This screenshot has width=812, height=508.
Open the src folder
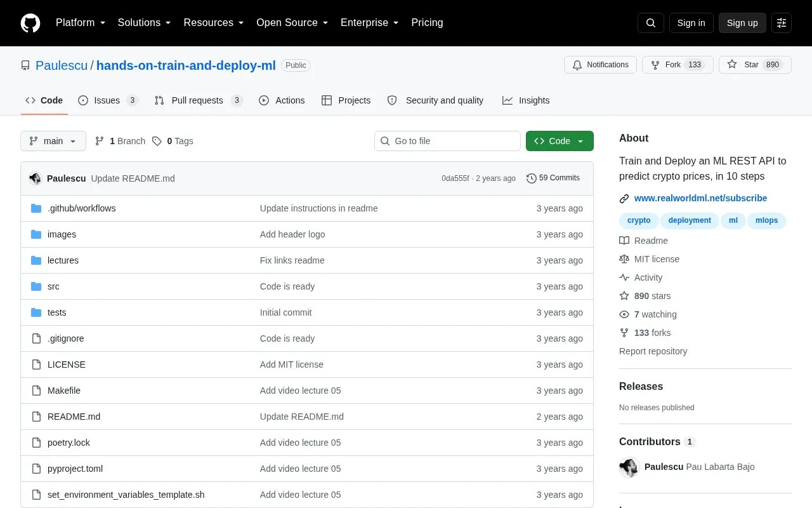pyautogui.click(x=53, y=286)
